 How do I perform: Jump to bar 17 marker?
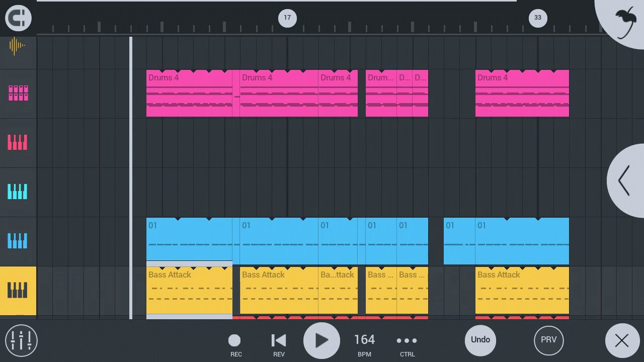(287, 18)
